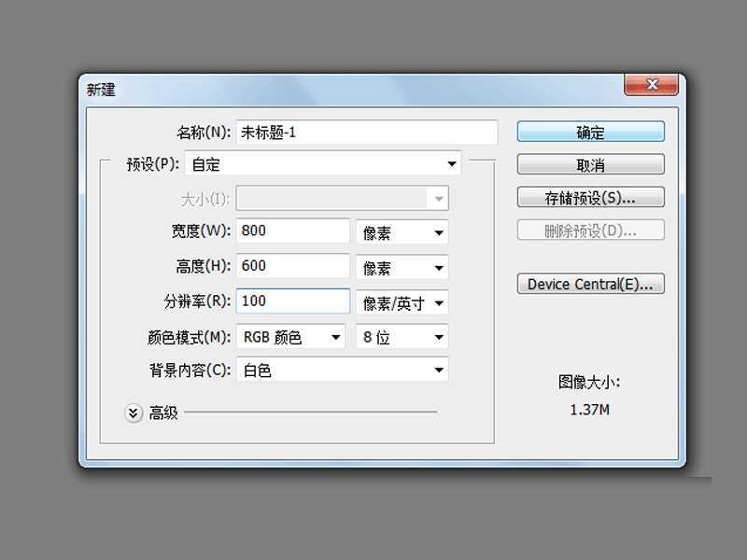
Task: Close the 新建 dialog with the X
Action: [x=651, y=84]
